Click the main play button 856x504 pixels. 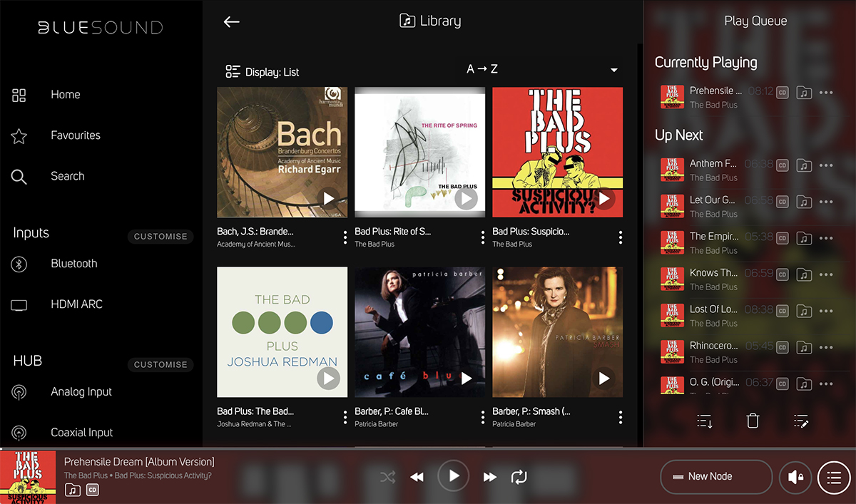(453, 476)
